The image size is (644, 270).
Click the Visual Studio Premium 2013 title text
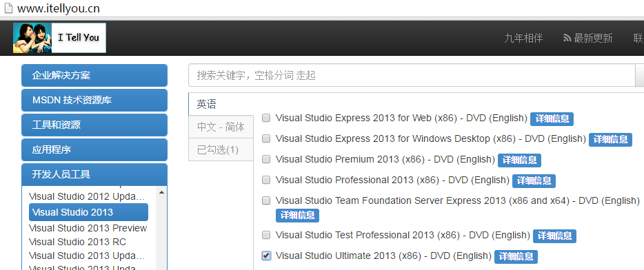pyautogui.click(x=385, y=159)
